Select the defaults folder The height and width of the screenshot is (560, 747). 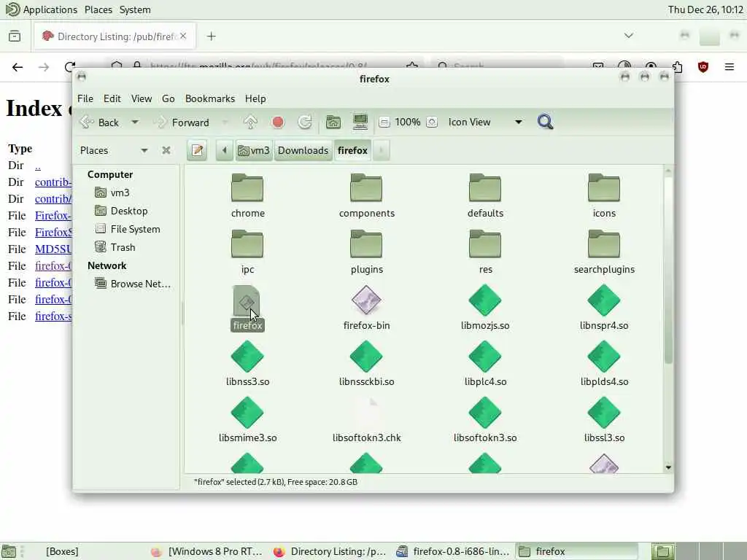pyautogui.click(x=485, y=195)
